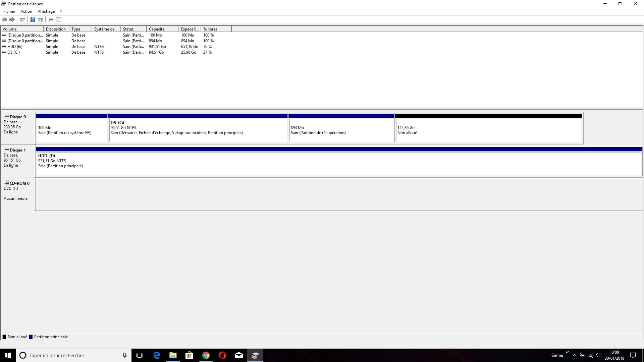Toggle the action pane show/hide icon
644x362 pixels.
(41, 20)
